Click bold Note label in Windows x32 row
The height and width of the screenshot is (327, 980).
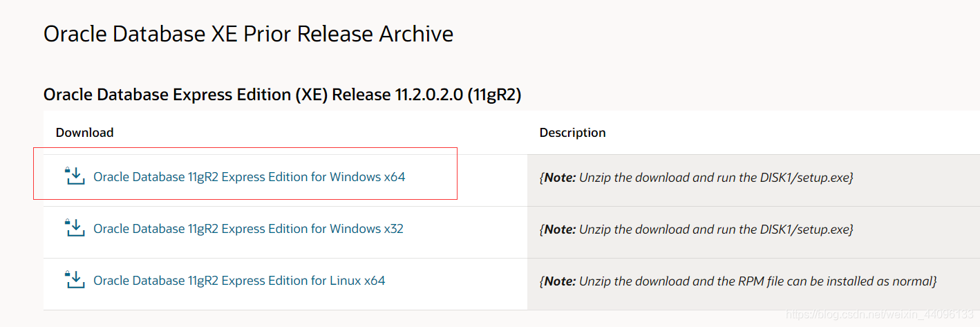[x=560, y=230]
